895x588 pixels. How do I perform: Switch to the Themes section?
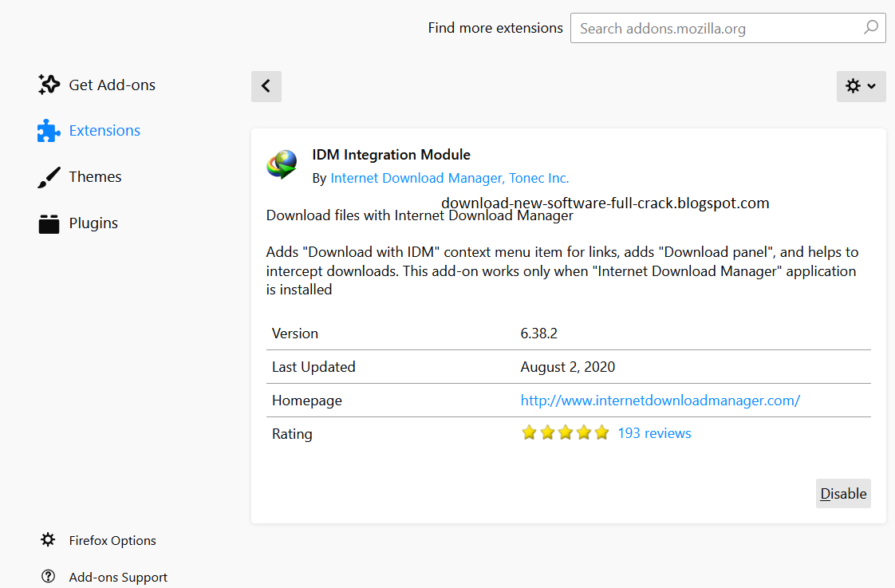95,177
